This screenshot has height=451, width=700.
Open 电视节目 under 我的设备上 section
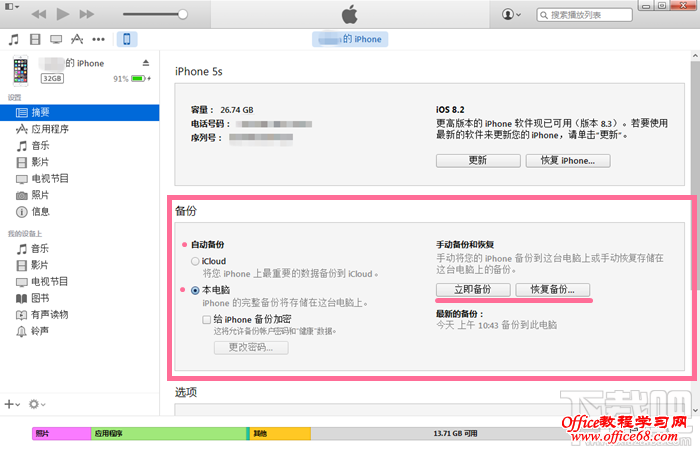point(79,282)
